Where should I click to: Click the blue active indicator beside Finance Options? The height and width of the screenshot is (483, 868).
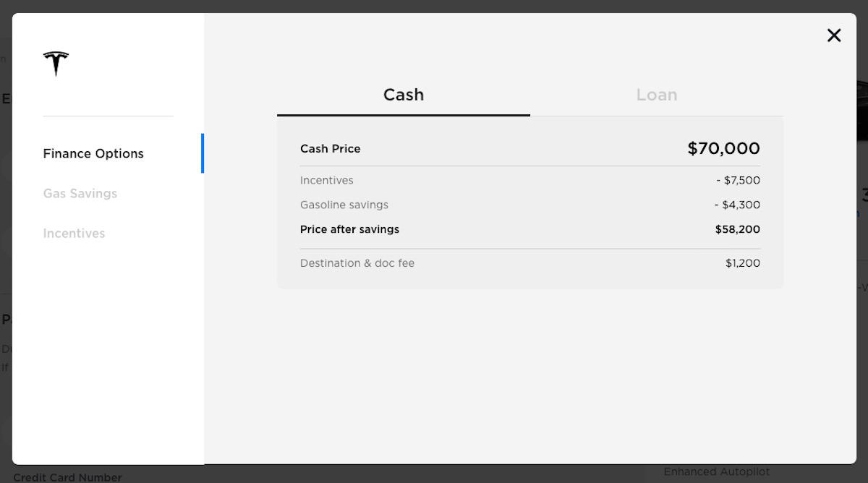pyautogui.click(x=203, y=153)
